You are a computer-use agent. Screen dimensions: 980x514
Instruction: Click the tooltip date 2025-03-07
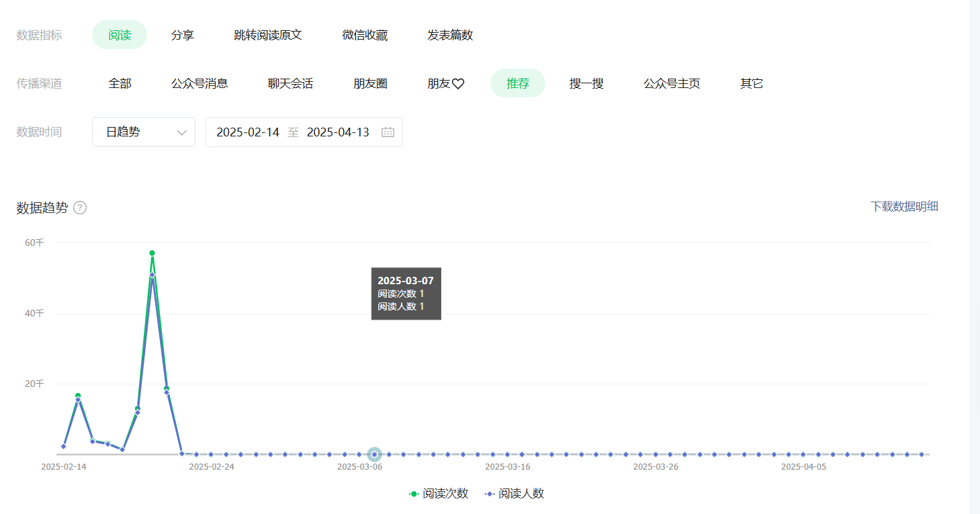[406, 281]
